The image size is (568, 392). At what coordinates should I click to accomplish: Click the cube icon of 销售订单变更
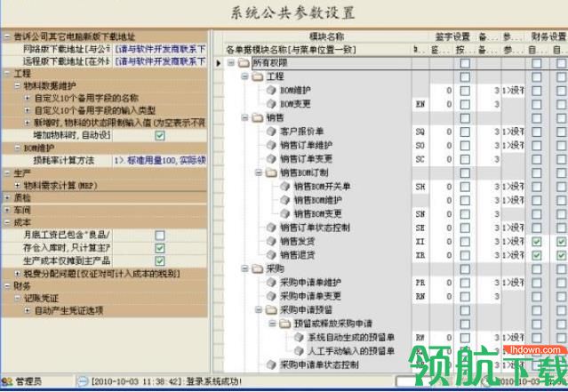click(271, 159)
